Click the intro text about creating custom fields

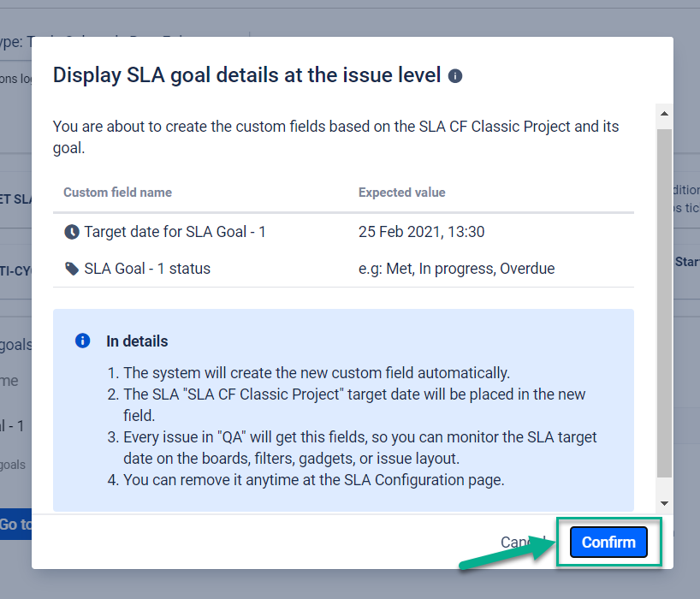335,136
